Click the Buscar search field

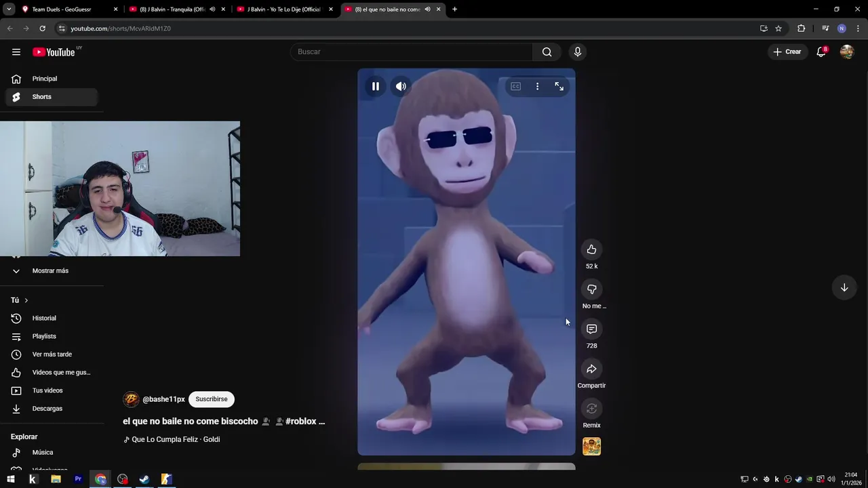click(x=412, y=52)
